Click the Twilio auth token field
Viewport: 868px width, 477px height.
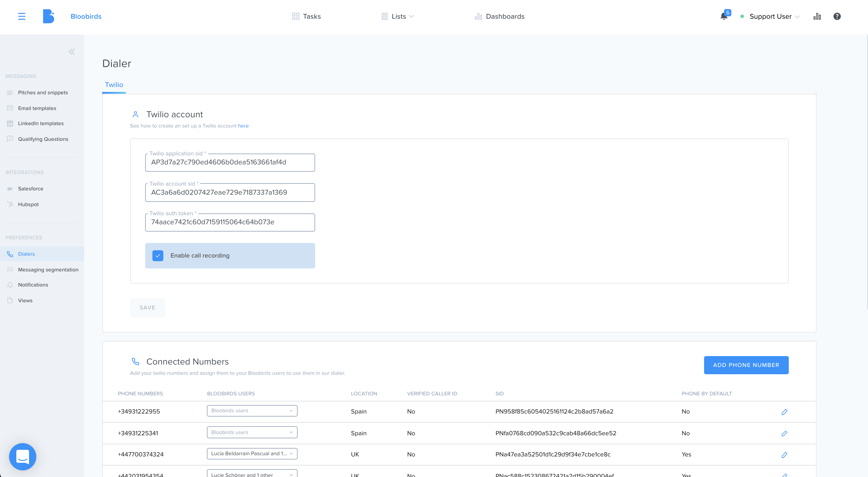coord(230,222)
